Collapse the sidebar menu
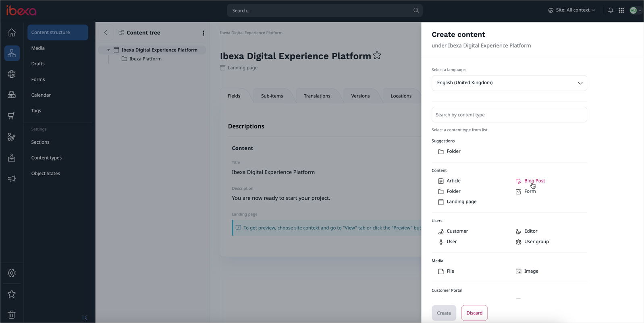 point(85,317)
